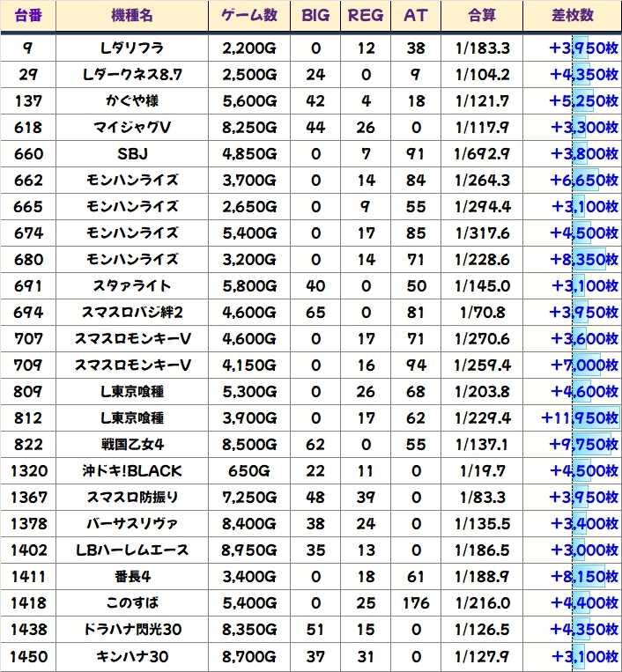
Task: Select the スタァライト machine name
Action: pyautogui.click(x=132, y=286)
